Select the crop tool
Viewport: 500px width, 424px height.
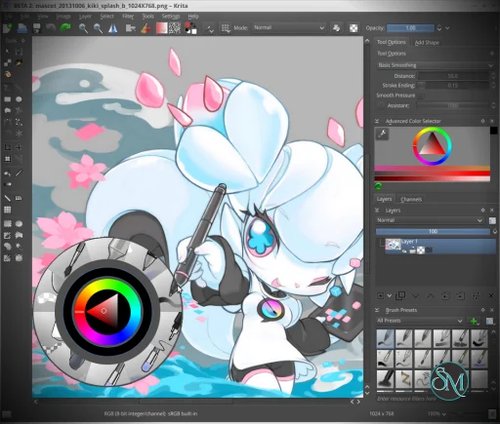pyautogui.click(x=7, y=147)
